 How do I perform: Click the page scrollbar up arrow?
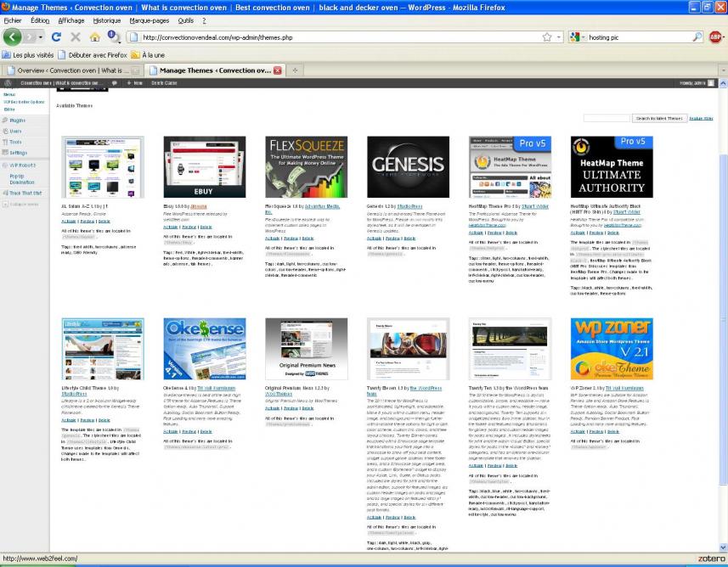click(724, 83)
